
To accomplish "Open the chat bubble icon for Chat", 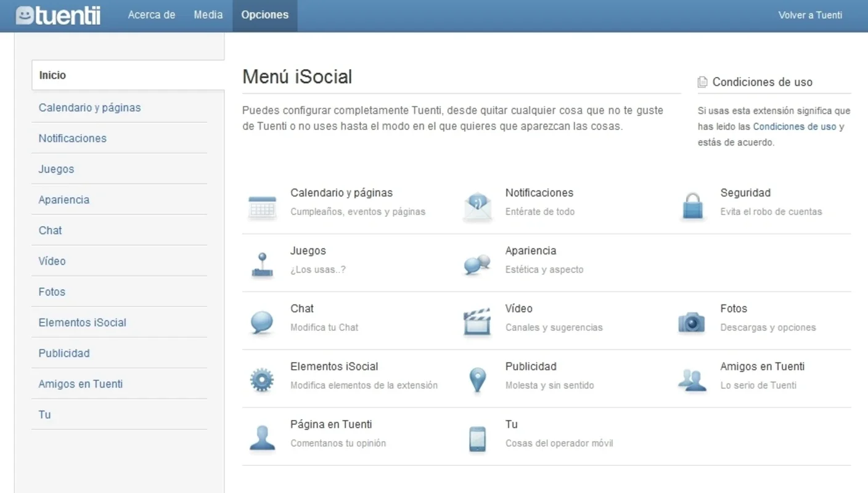I will pos(262,322).
